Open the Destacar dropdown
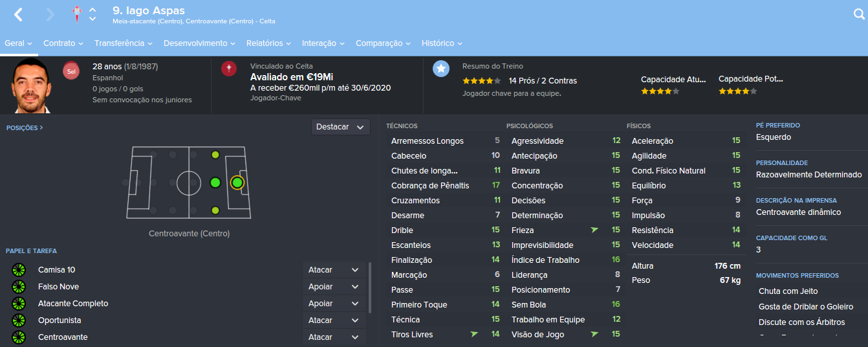868x347 pixels. point(340,127)
